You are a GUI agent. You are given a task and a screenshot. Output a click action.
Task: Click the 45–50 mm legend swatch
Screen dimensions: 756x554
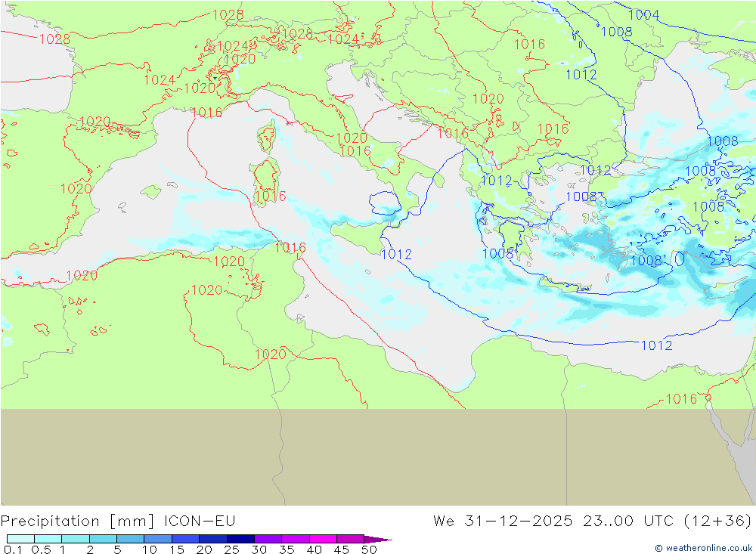tap(350, 539)
